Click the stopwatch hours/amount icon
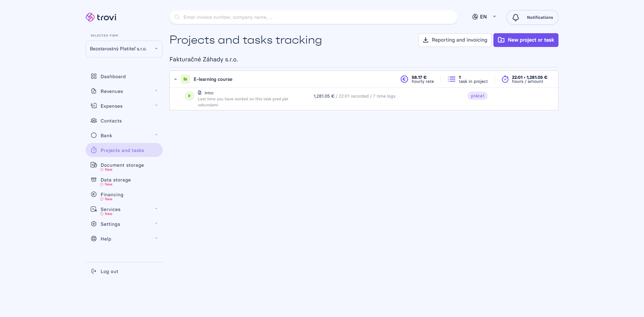644x317 pixels. coord(505,79)
